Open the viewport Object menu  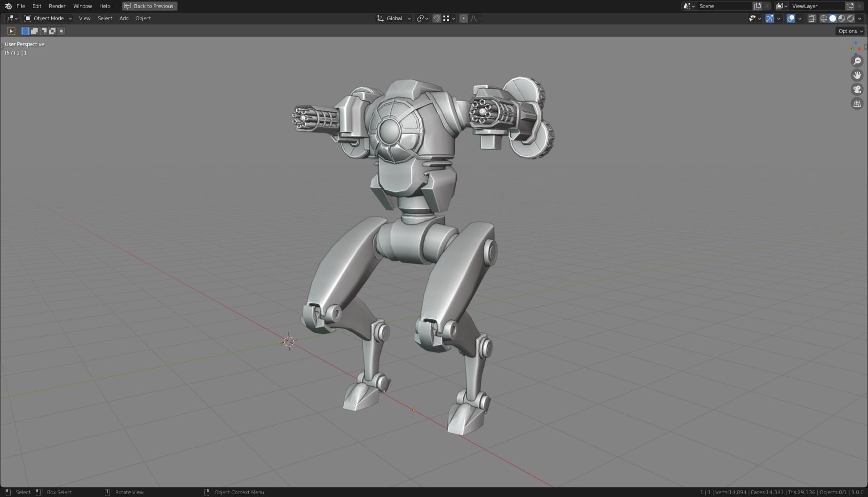coord(143,18)
